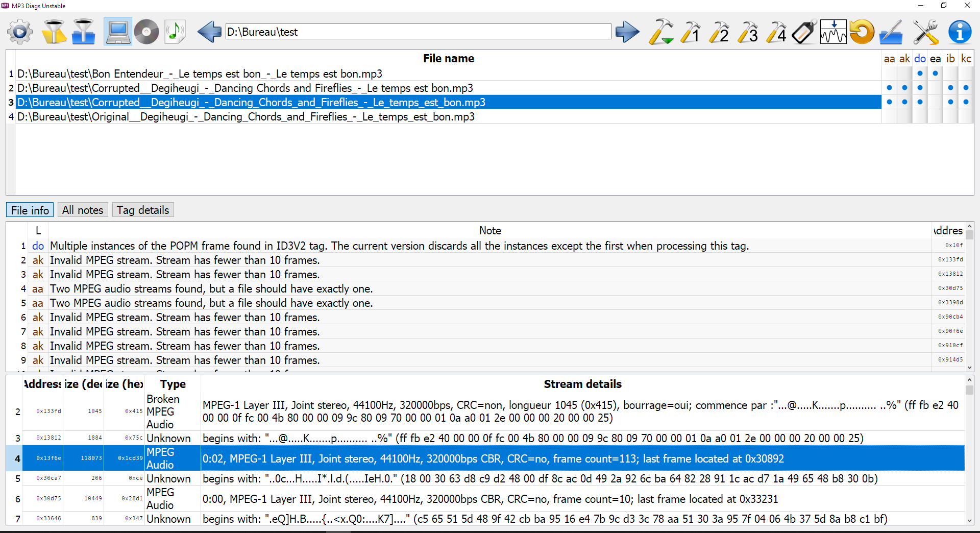Click the blue About info icon
The height and width of the screenshot is (533, 980).
pyautogui.click(x=960, y=32)
